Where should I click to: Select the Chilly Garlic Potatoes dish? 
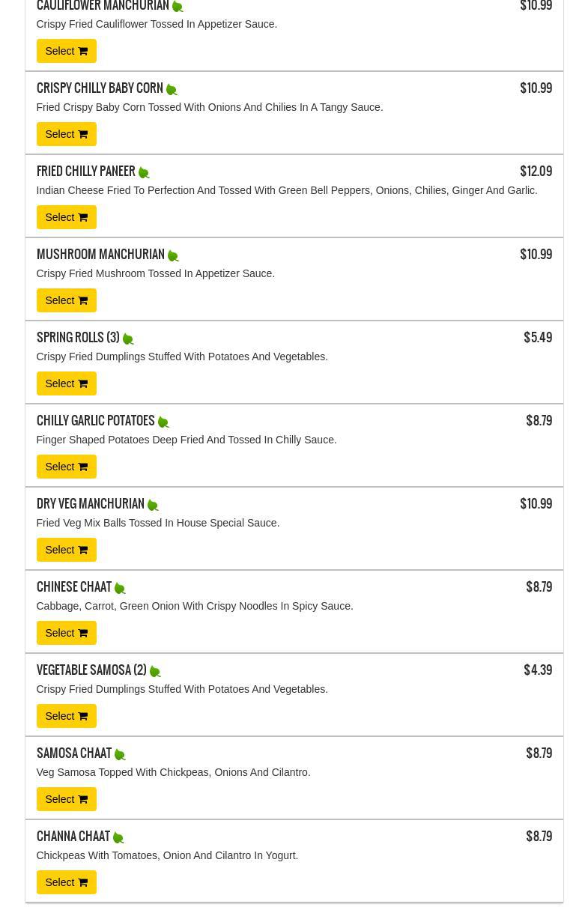[66, 467]
